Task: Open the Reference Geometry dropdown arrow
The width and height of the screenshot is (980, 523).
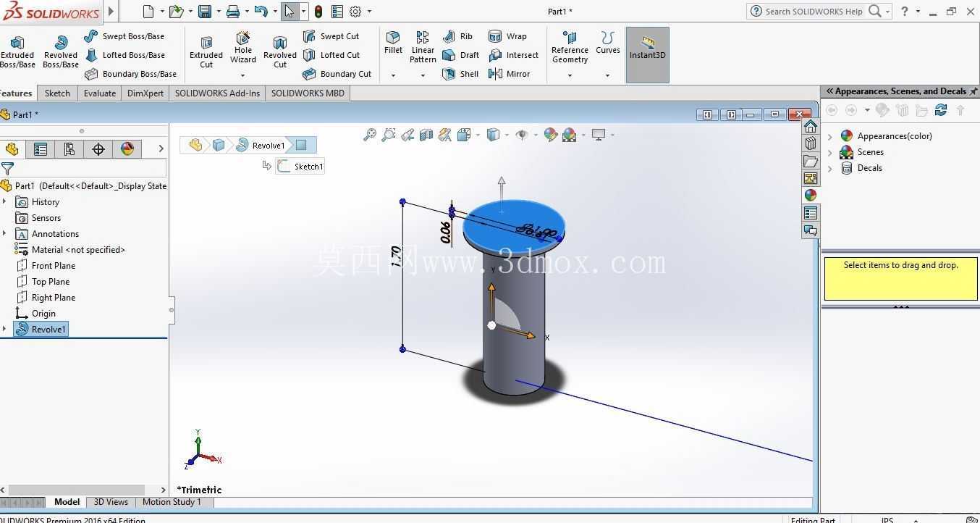Action: (570, 75)
